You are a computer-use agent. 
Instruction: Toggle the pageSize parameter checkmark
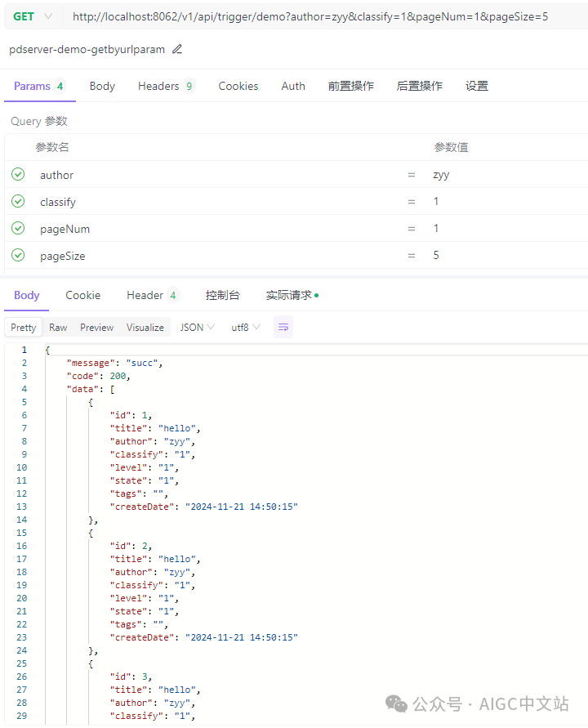(x=18, y=256)
